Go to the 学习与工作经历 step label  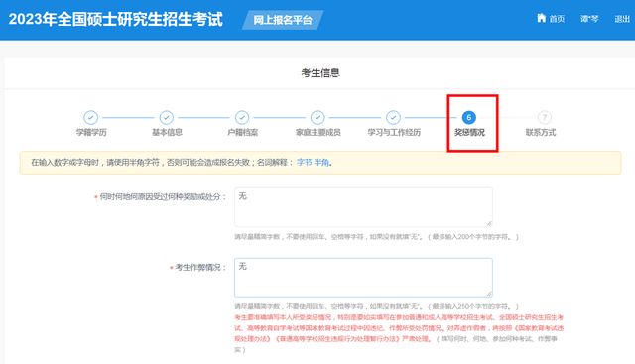coord(394,132)
